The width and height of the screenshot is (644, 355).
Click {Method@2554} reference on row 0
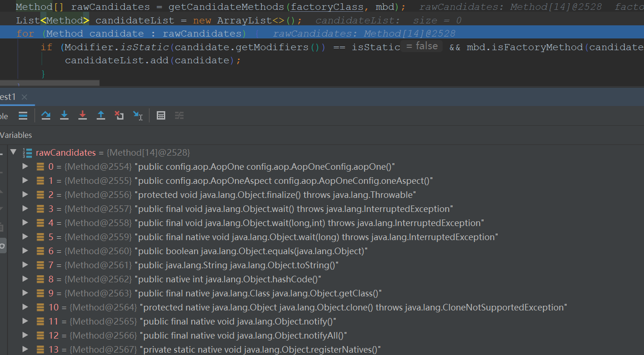click(x=98, y=166)
